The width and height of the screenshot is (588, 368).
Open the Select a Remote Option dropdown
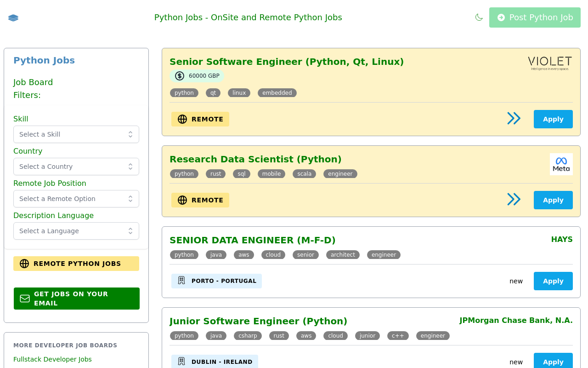tap(76, 199)
